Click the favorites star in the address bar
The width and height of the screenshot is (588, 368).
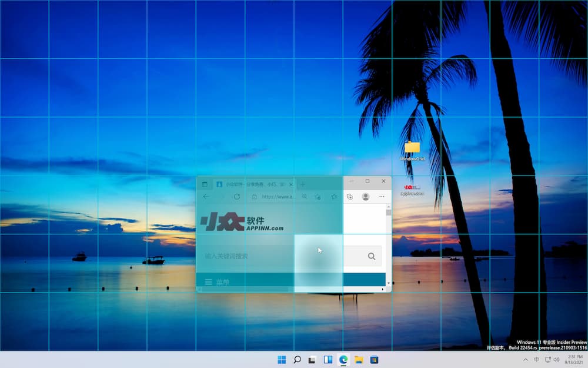point(319,197)
